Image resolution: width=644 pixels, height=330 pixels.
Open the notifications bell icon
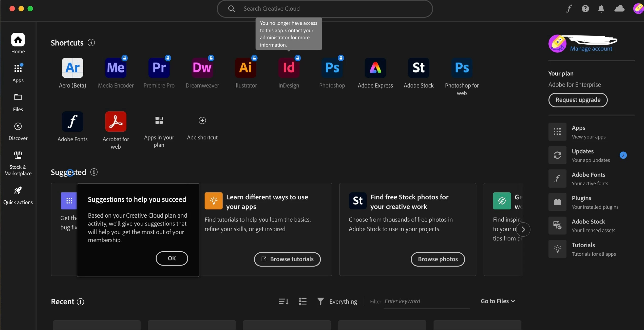[601, 9]
